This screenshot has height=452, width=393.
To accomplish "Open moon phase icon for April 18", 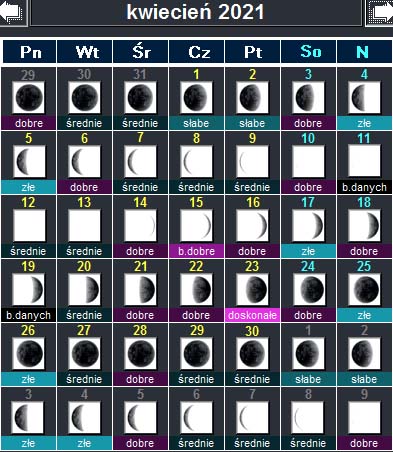I will (364, 226).
